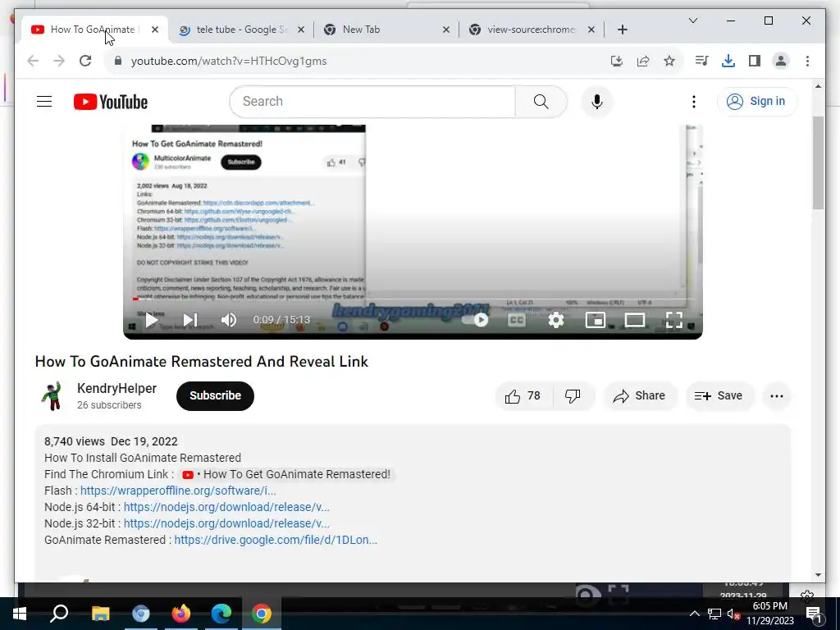Show Chrome downloads

coord(728,61)
